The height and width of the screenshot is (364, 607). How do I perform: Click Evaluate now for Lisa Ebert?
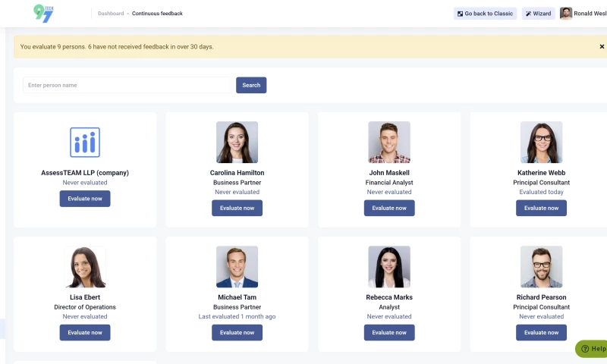pos(85,332)
